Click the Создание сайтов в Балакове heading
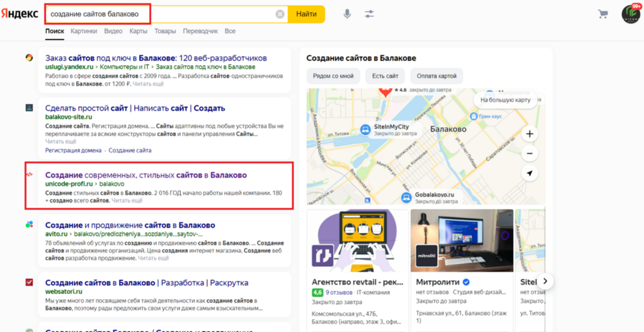 pos(362,58)
